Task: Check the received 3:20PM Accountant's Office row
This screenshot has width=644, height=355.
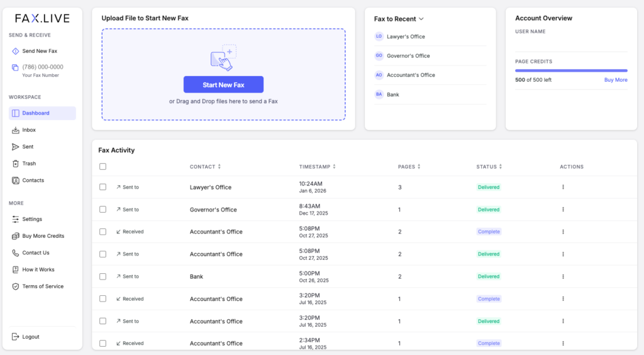Action: point(103,299)
